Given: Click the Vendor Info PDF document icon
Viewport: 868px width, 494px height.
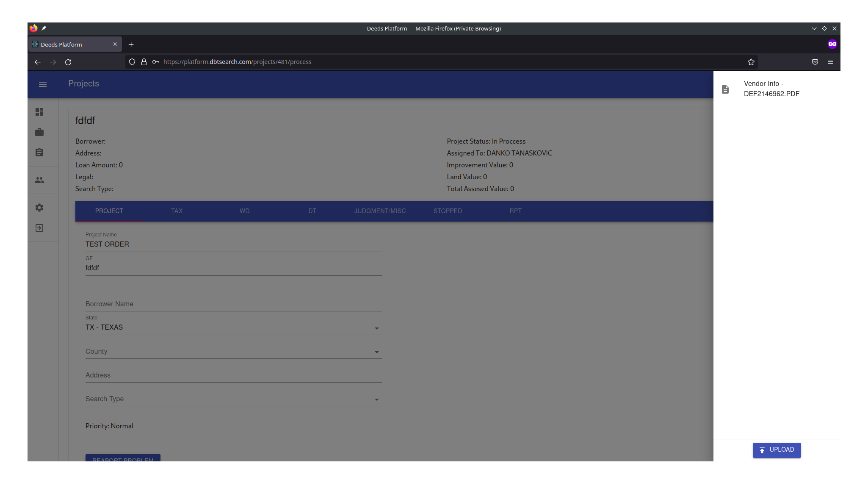Looking at the screenshot, I should (x=725, y=89).
